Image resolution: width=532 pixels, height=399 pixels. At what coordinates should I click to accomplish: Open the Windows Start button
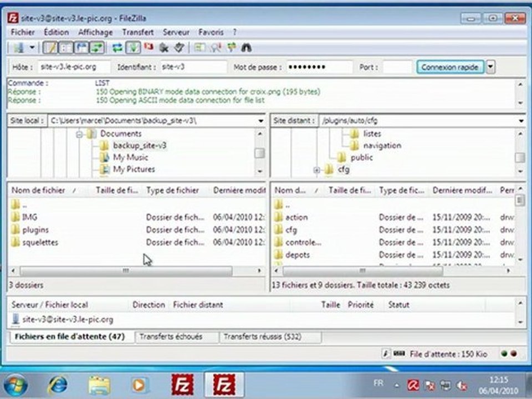(x=16, y=386)
